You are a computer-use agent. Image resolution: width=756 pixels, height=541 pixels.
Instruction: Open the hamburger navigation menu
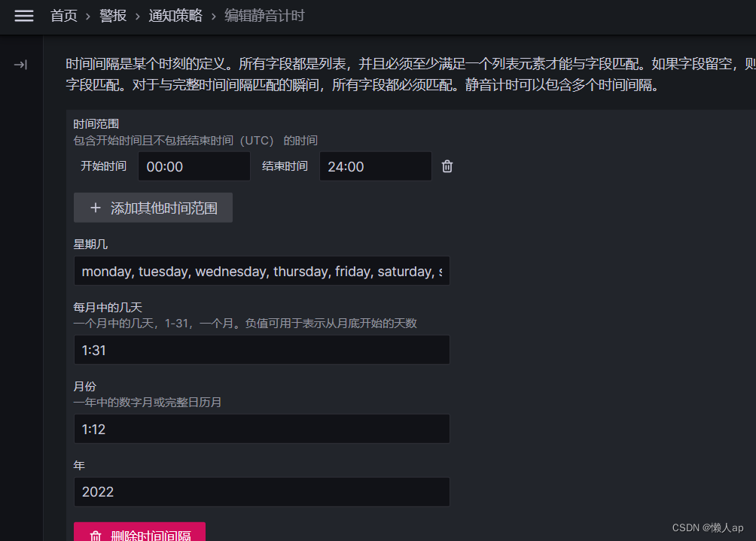(x=23, y=16)
